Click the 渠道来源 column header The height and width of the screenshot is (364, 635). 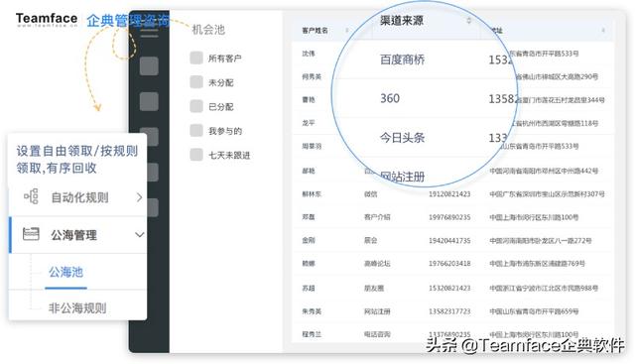click(x=402, y=20)
